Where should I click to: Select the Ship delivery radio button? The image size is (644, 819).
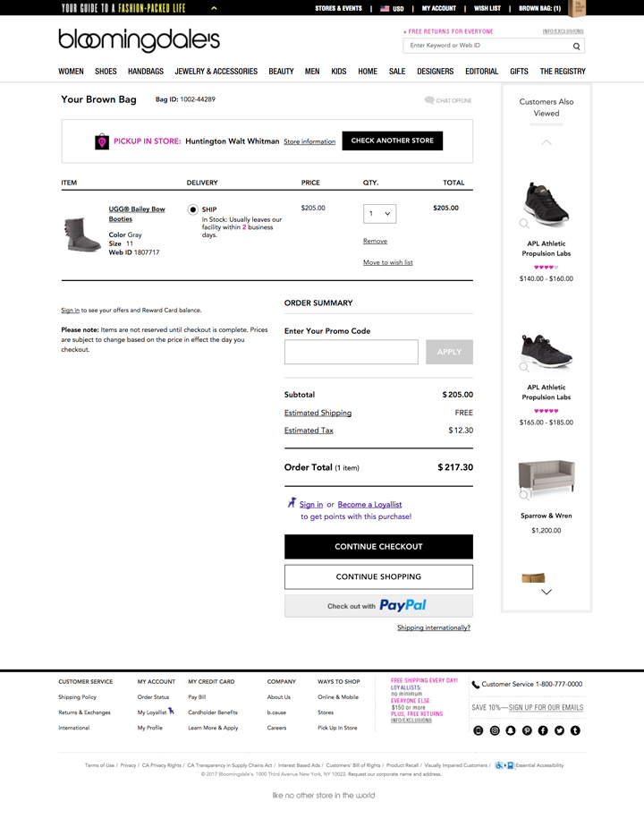pos(193,209)
